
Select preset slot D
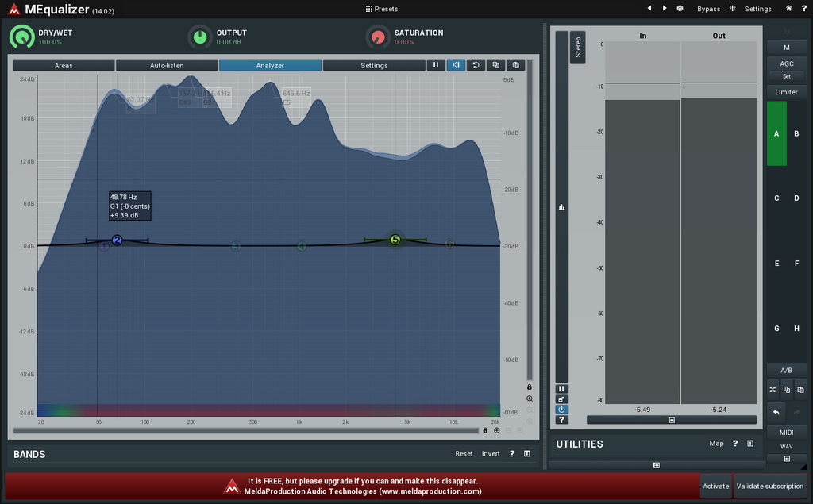pyautogui.click(x=797, y=198)
